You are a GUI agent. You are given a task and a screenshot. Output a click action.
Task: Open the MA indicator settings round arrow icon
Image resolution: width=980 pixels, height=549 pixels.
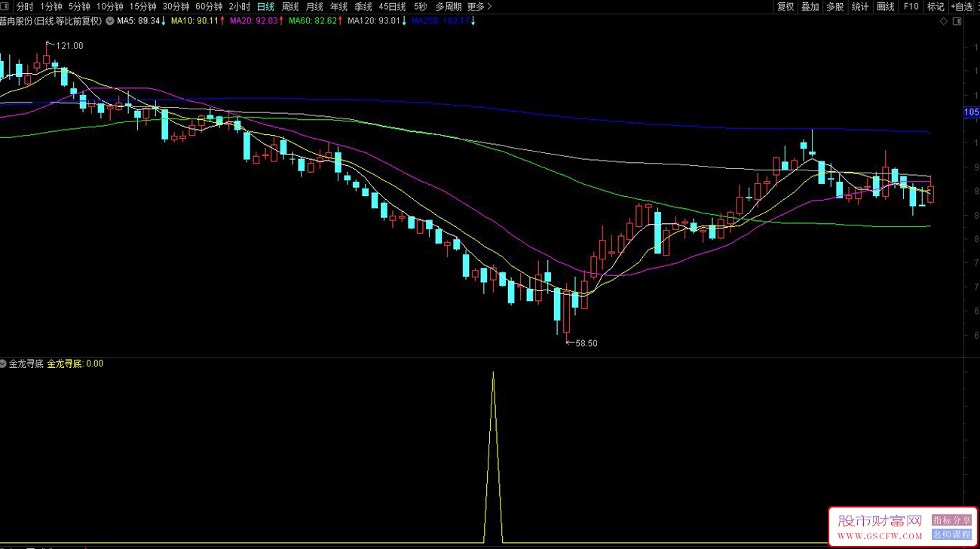(110, 21)
